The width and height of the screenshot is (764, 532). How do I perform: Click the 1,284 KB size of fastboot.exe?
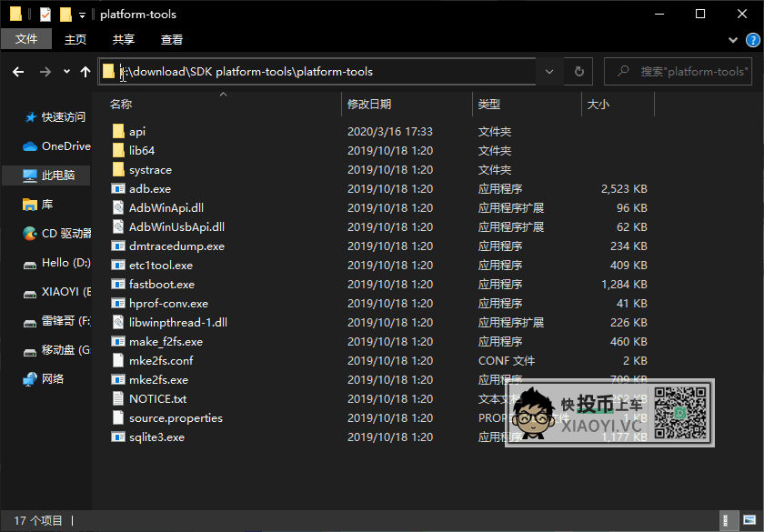[x=624, y=284]
